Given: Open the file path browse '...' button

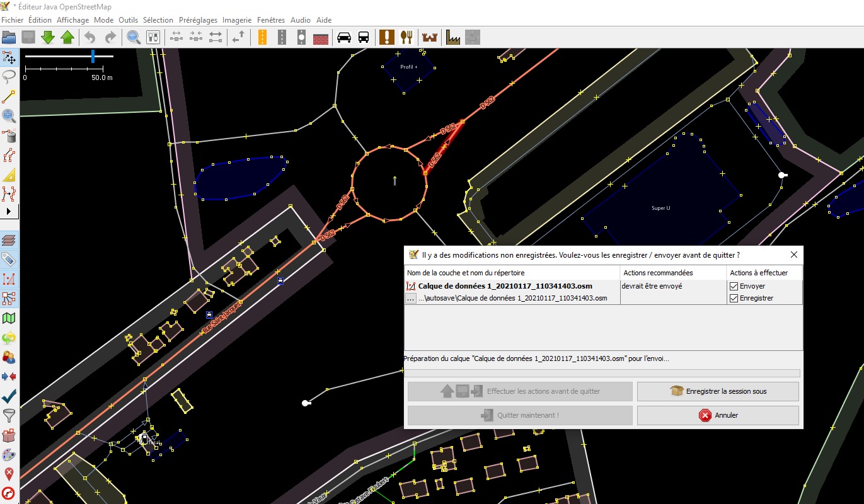Looking at the screenshot, I should [x=410, y=299].
